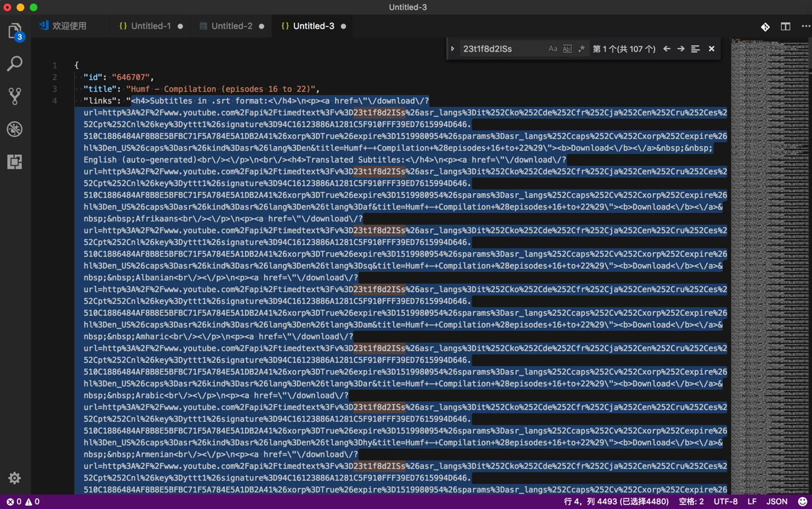Click the "title" key on line 3
812x509 pixels.
tap(100, 89)
